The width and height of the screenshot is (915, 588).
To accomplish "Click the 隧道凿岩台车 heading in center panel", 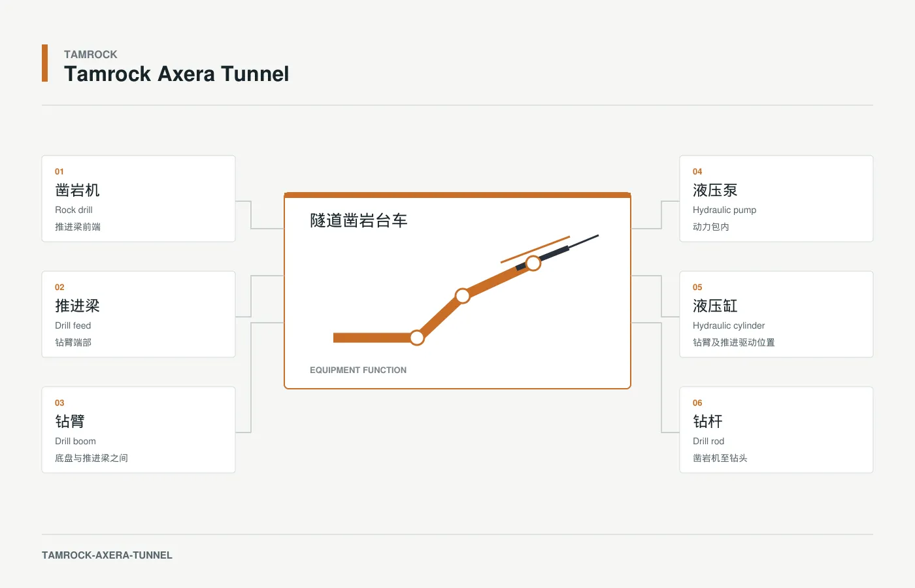I will click(x=359, y=221).
